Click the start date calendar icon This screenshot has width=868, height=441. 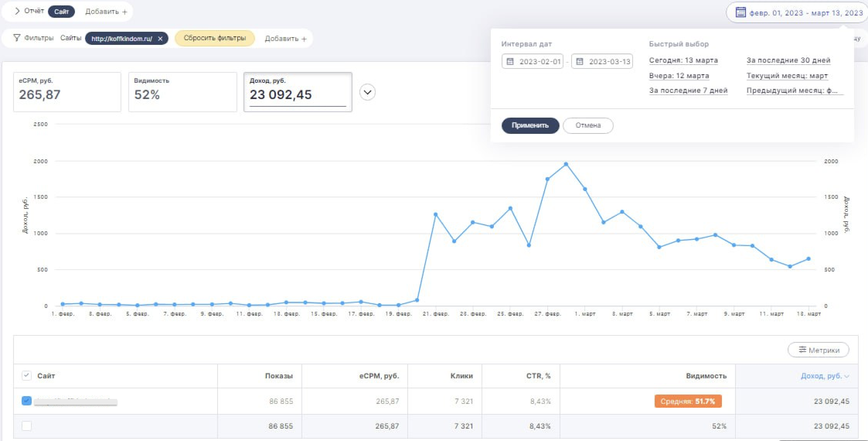(x=510, y=62)
